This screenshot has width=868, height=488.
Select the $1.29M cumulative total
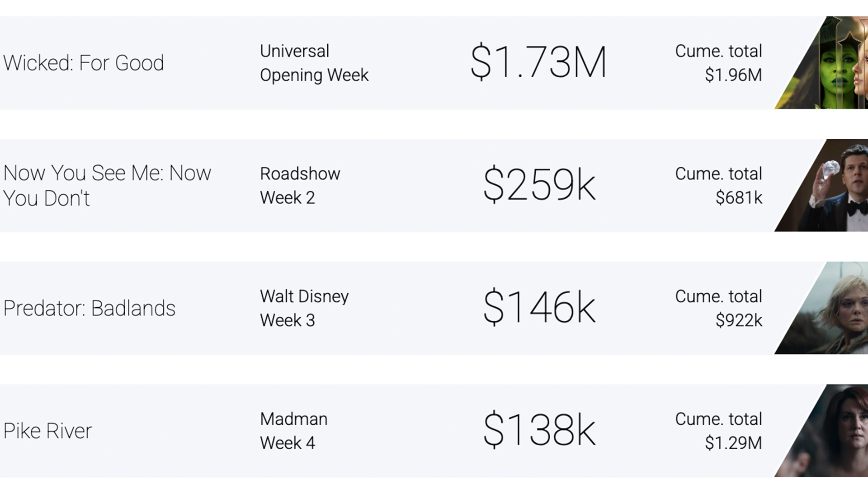click(733, 443)
